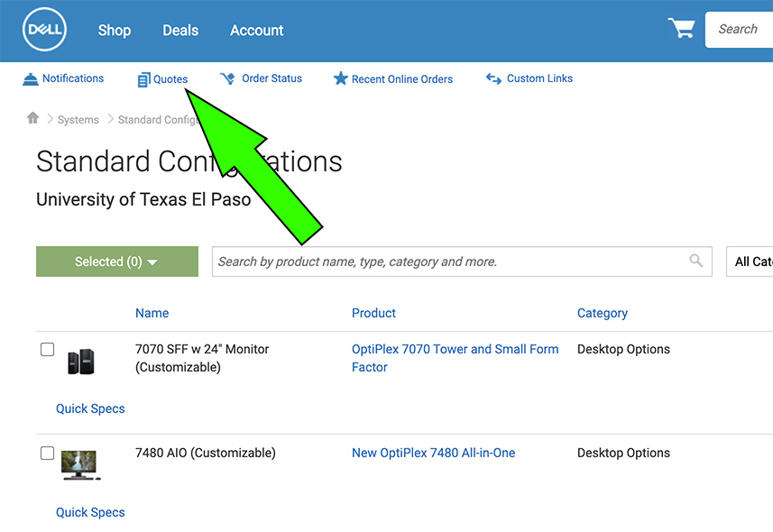Image resolution: width=773 pixels, height=532 pixels.
Task: Open OptiPlex 7070 Tower and Small Form Factor
Action: [455, 358]
